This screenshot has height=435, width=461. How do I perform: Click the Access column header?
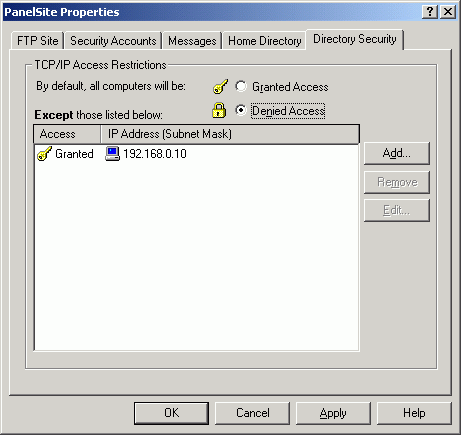67,134
